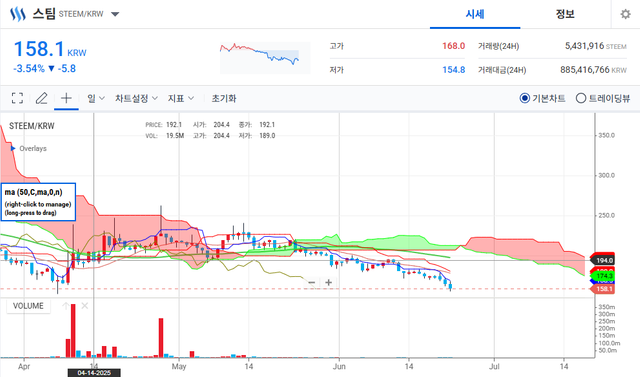Switch to the 시세 tab
Image resolution: width=640 pixels, height=377 pixels.
[475, 14]
